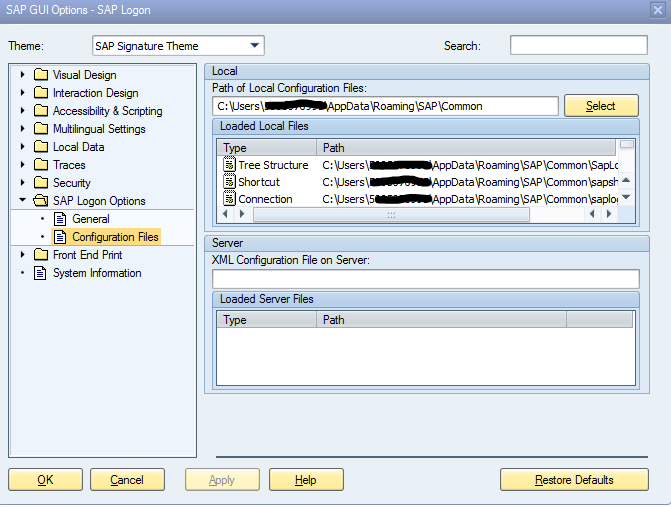Click the Help button
This screenshot has width=671, height=507.
[x=306, y=480]
